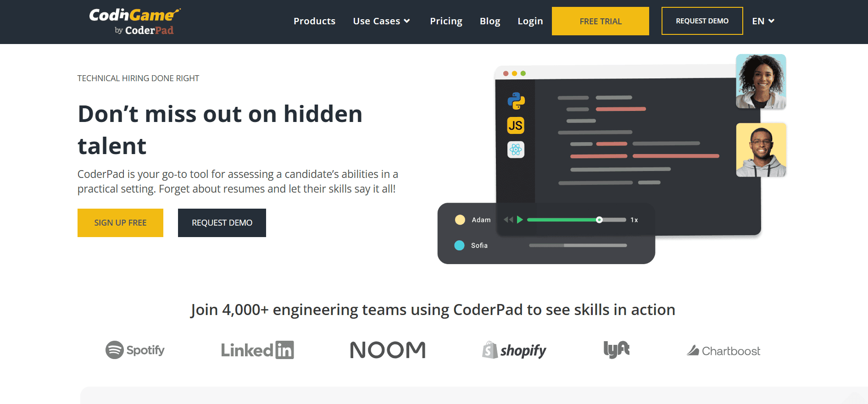Click the dark Request Demo hero button
This screenshot has width=868, height=404.
tap(222, 223)
